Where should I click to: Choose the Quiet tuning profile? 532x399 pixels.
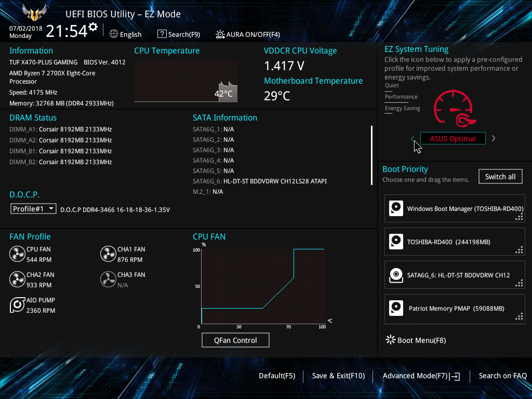(x=392, y=86)
